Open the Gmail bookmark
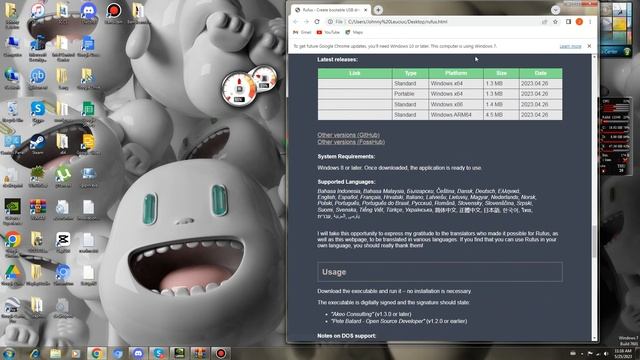 coord(302,32)
